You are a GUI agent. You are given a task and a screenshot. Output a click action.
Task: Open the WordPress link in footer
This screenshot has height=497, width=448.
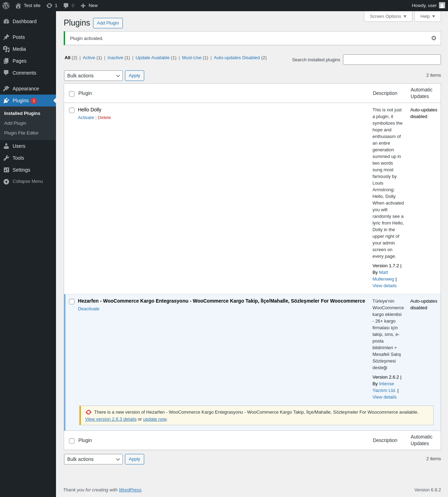pyautogui.click(x=130, y=490)
